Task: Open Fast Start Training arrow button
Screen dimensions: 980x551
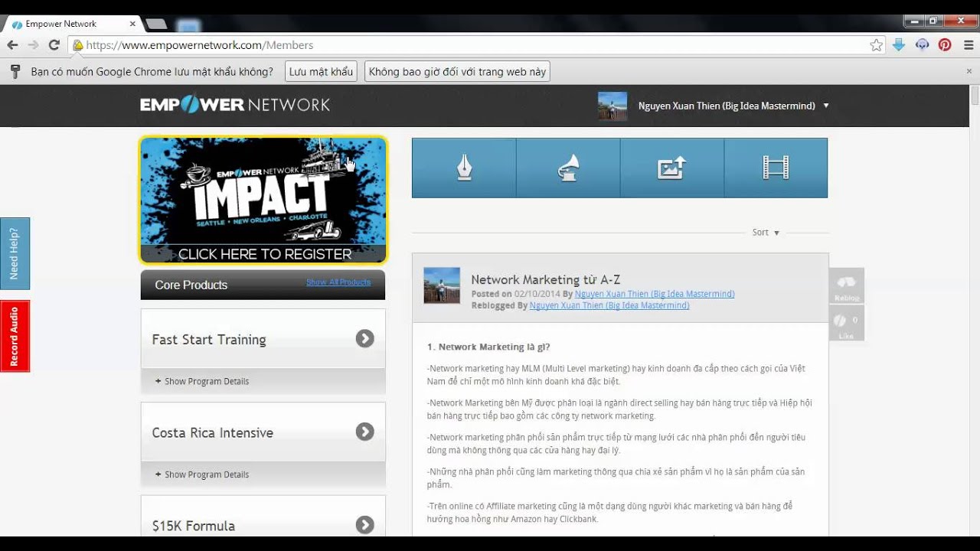Action: click(x=364, y=338)
